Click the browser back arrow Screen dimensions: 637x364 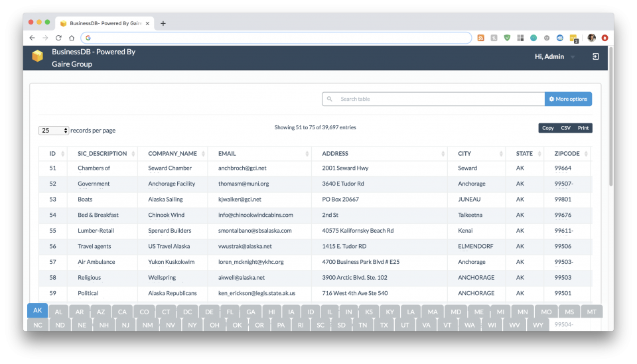(x=32, y=38)
